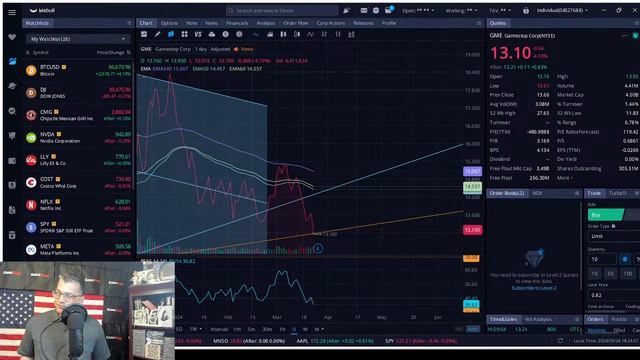Open Order Book panel menu icon
The image size is (640, 360).
coord(577,193)
